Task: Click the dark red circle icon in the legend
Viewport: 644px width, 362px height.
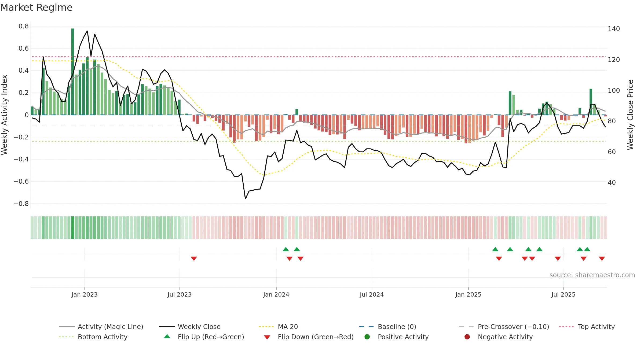Action: pos(467,337)
